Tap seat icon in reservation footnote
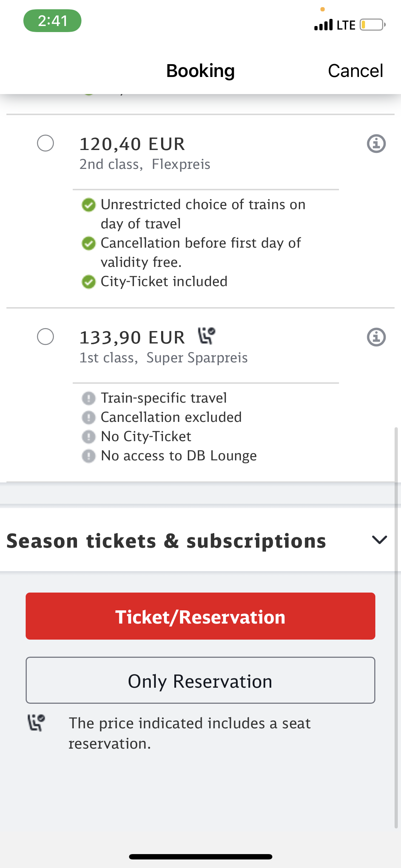401x868 pixels. pos(36,723)
